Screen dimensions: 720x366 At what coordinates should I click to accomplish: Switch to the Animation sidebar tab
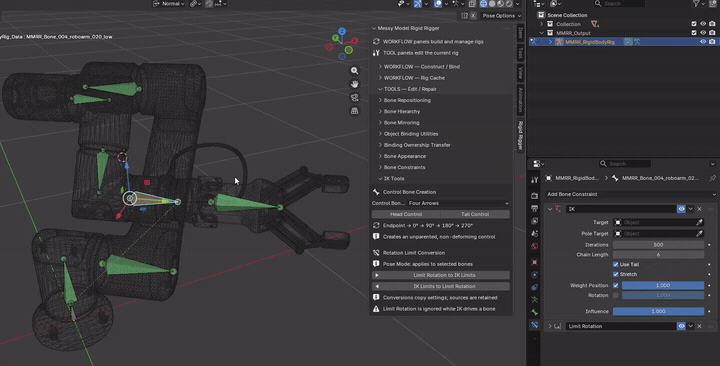coord(520,100)
